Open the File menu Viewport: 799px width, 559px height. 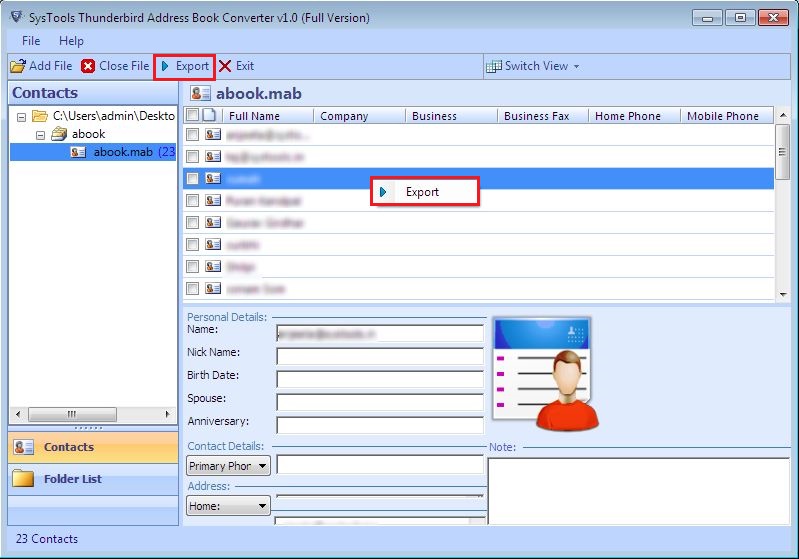pos(31,41)
